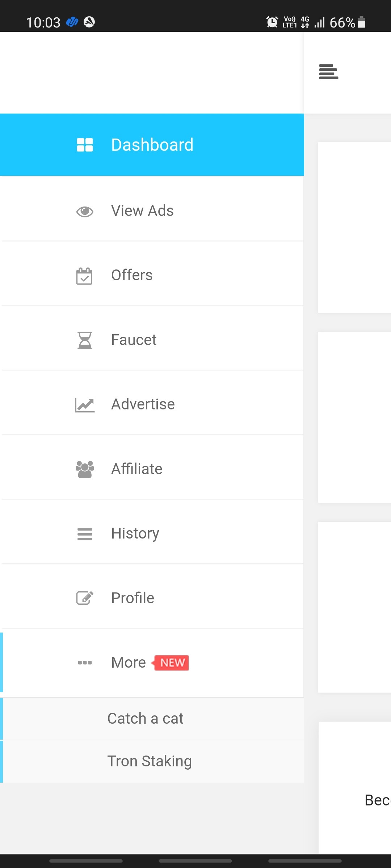Open the Catch a cat submenu item
This screenshot has height=868, width=391.
[x=153, y=719]
